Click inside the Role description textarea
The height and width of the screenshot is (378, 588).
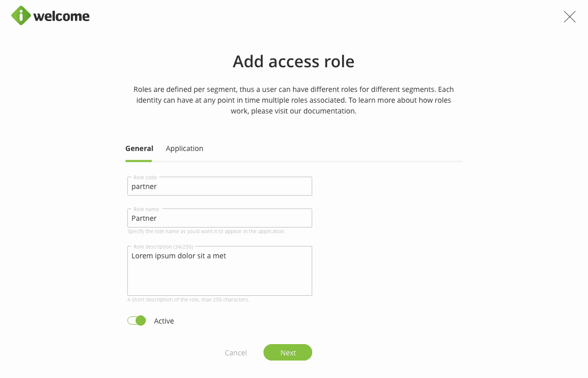point(219,272)
